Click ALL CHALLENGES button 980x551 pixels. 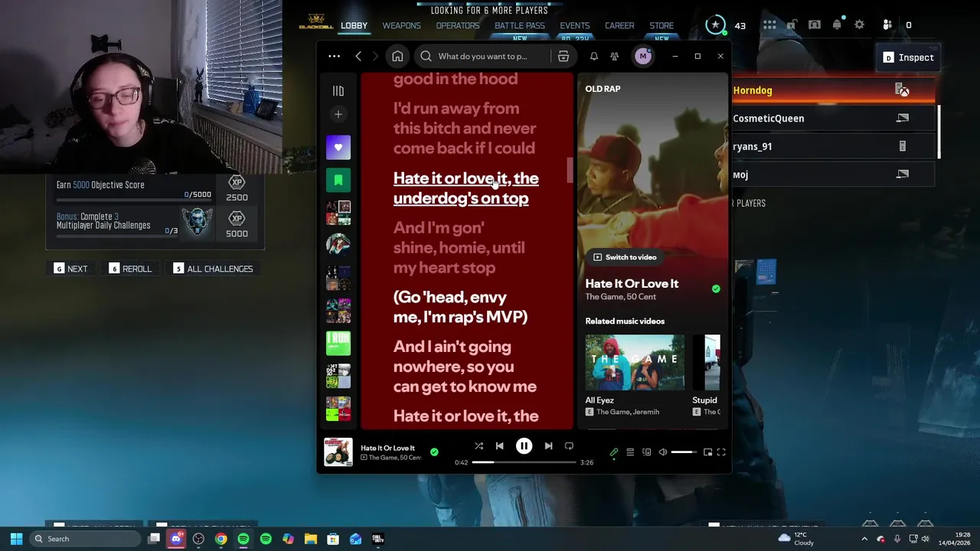[213, 269]
